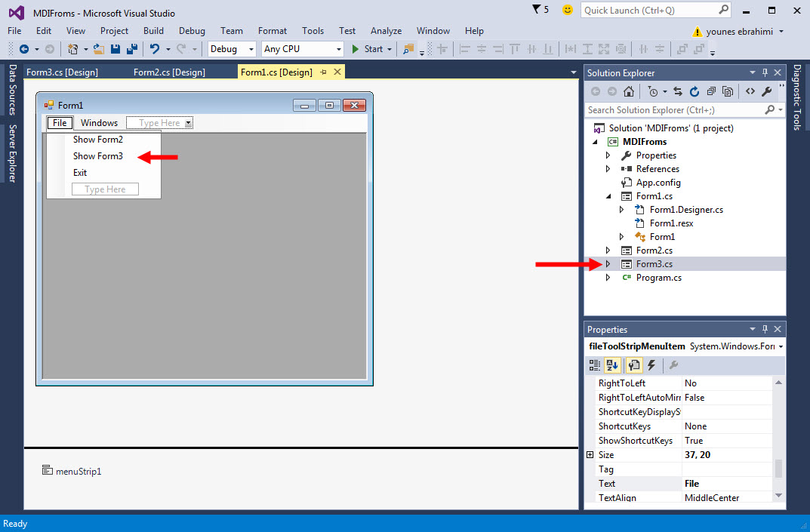The height and width of the screenshot is (532, 810).
Task: Show Events using the lightning bolt icon
Action: pos(651,365)
